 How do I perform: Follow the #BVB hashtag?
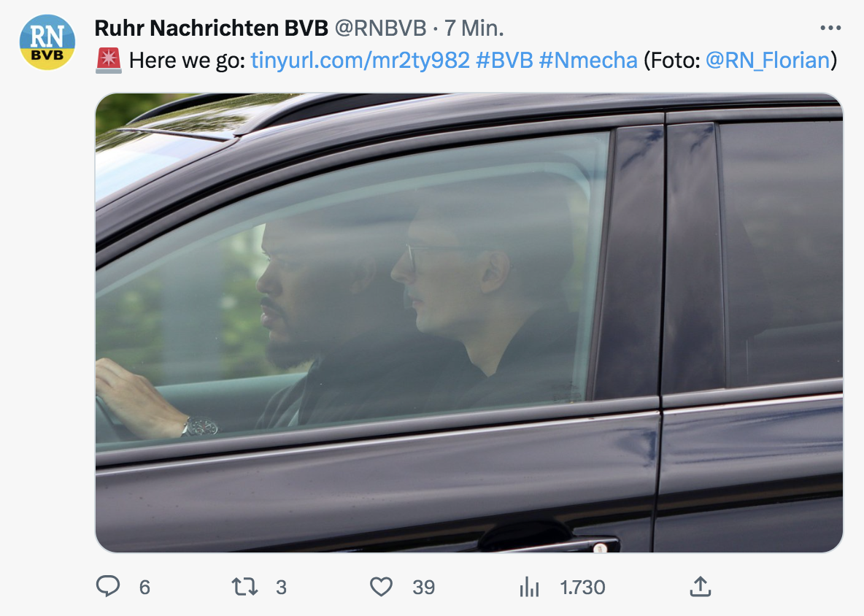click(504, 60)
